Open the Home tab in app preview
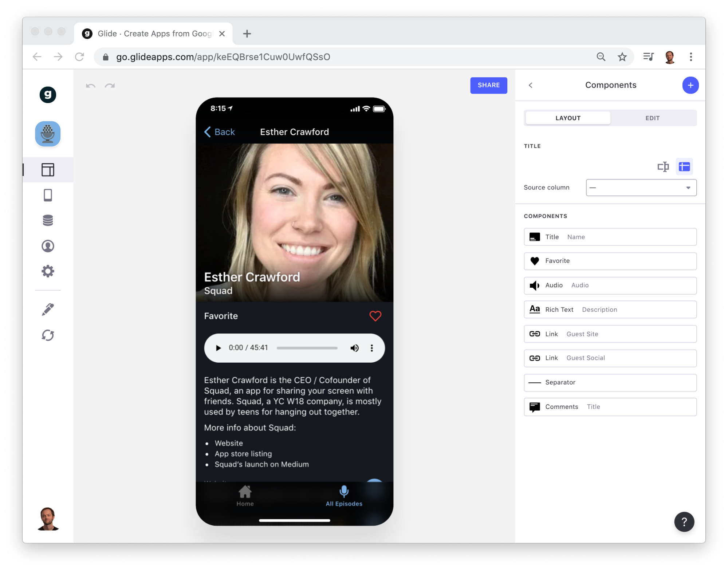 [x=245, y=496]
